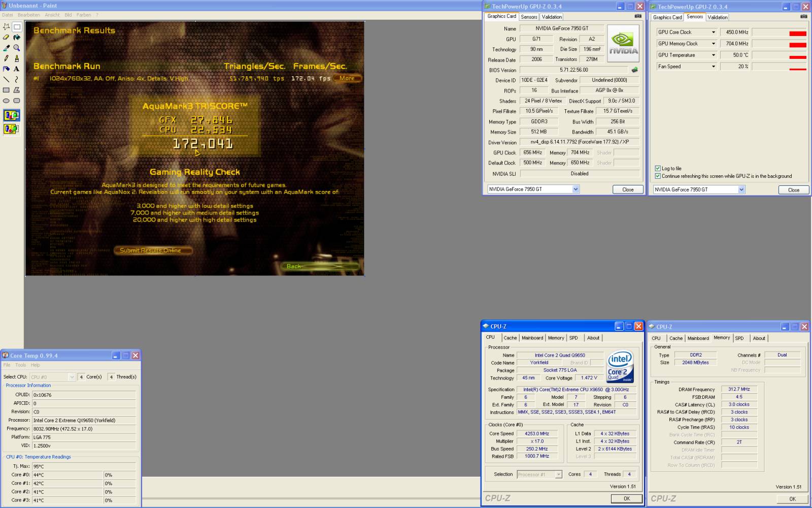Open the SPD tab in left CPU-Z window
The width and height of the screenshot is (812, 508).
[x=573, y=338]
